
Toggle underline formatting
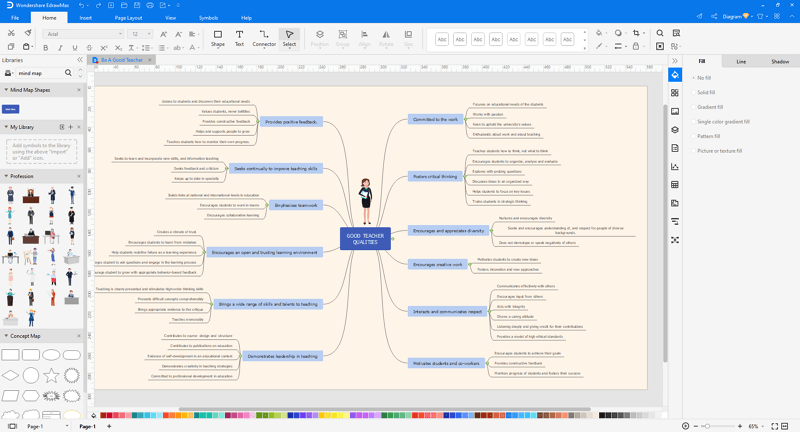[x=75, y=48]
